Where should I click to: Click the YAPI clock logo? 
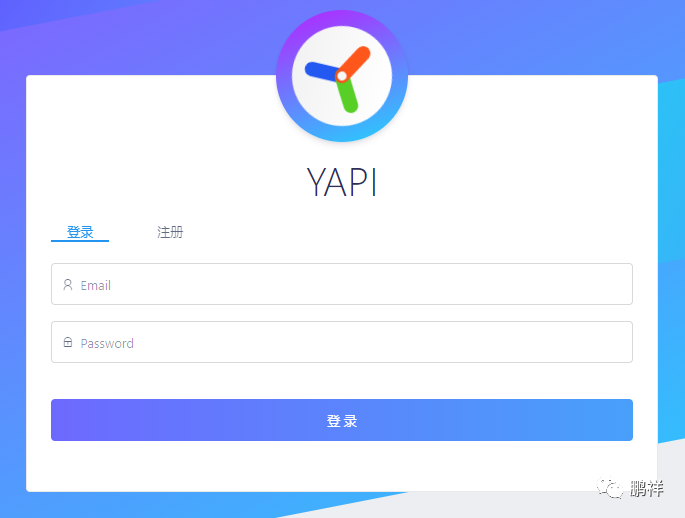pyautogui.click(x=342, y=76)
